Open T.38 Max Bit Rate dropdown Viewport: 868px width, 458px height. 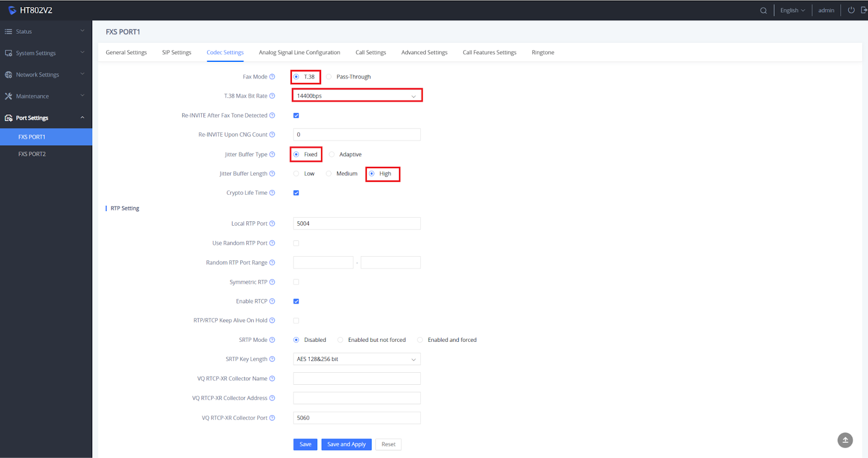click(x=357, y=96)
